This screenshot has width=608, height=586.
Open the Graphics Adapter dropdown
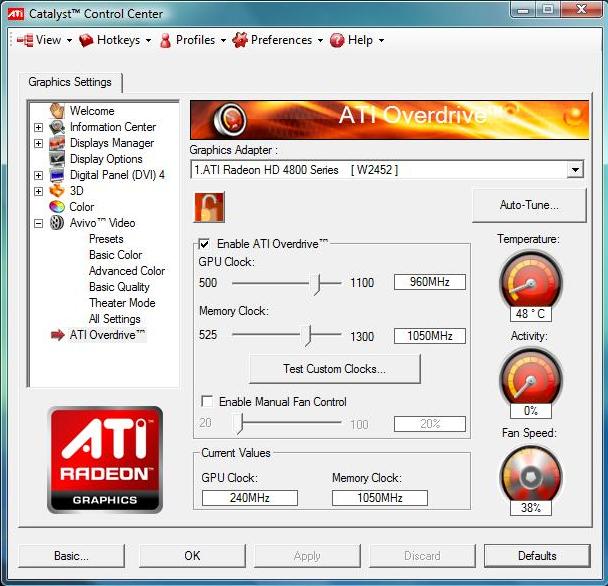coord(575,170)
